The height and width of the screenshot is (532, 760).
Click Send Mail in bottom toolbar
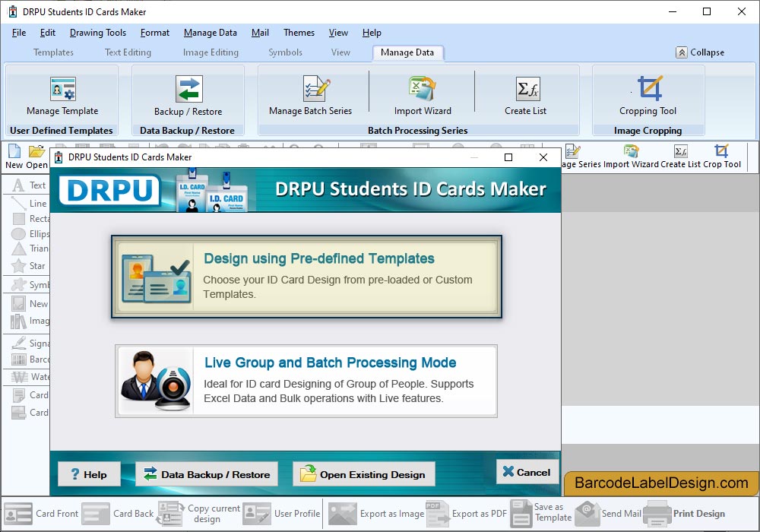[x=608, y=514]
